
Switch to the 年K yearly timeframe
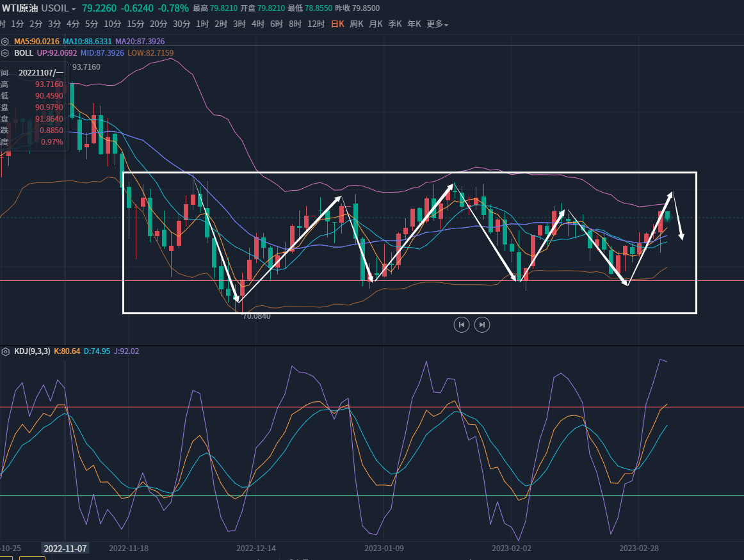click(x=414, y=24)
